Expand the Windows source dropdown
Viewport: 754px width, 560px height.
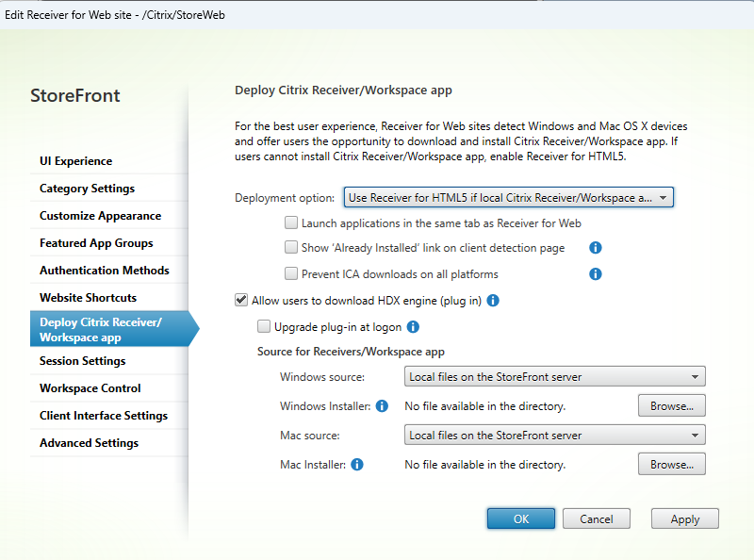coord(554,377)
